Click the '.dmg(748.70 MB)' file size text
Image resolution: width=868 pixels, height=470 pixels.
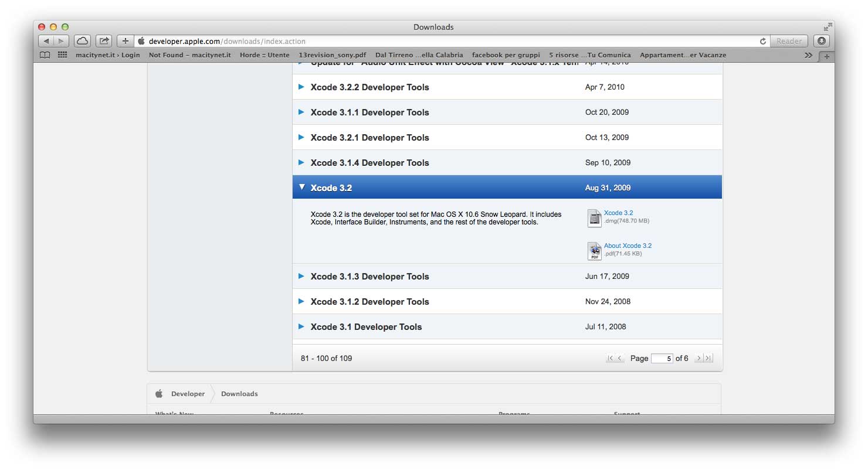tap(627, 221)
